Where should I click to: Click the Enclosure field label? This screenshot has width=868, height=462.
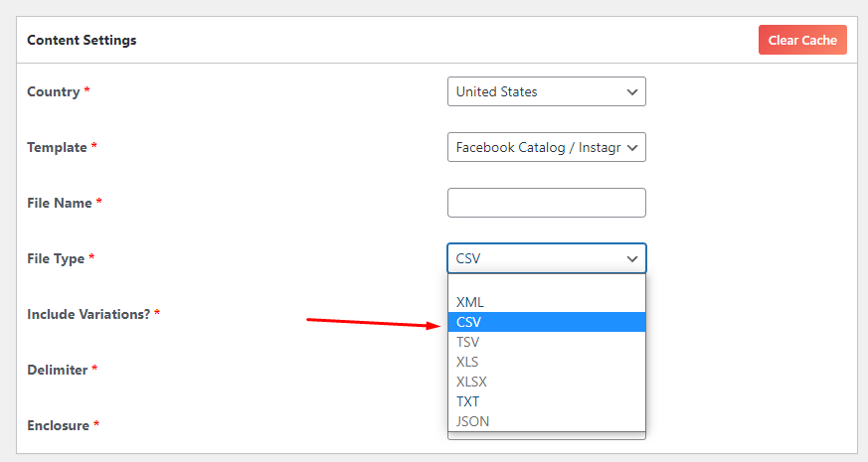point(60,425)
